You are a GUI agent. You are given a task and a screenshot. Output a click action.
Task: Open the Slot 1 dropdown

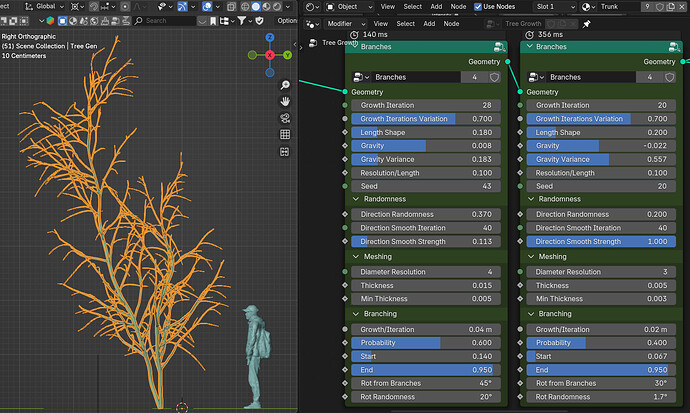[x=555, y=7]
